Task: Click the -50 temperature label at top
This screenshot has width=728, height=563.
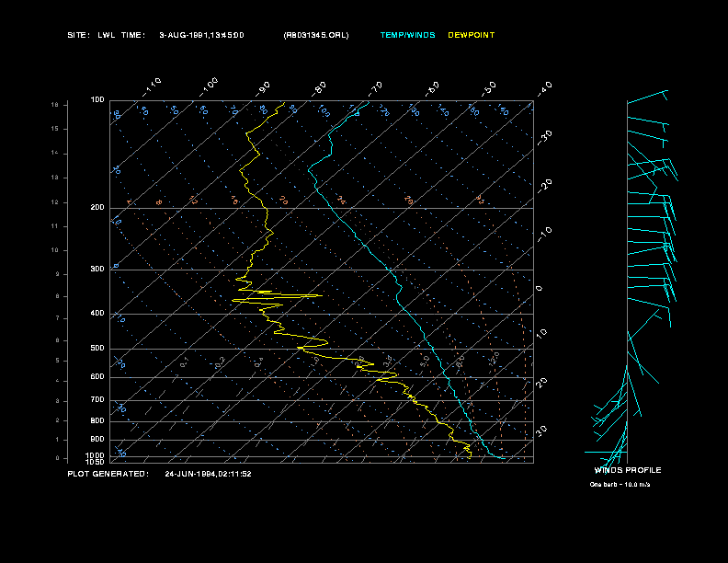Action: [x=488, y=89]
